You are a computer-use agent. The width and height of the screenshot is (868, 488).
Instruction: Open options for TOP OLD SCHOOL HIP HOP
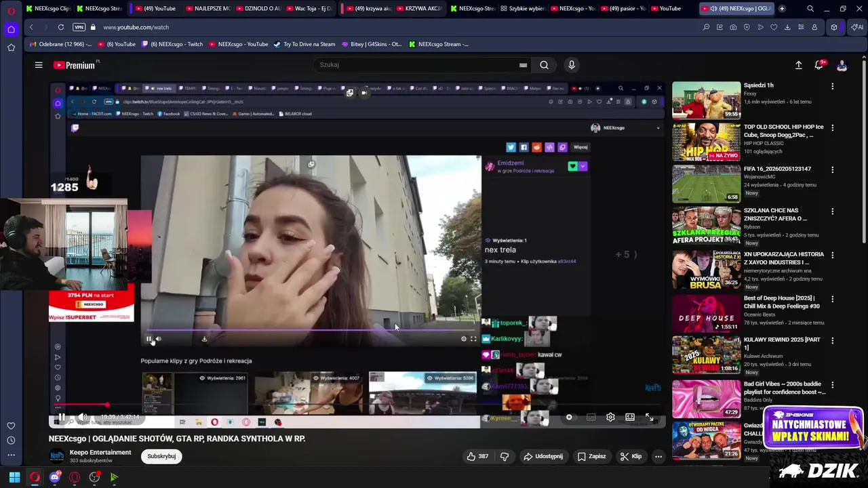832,127
